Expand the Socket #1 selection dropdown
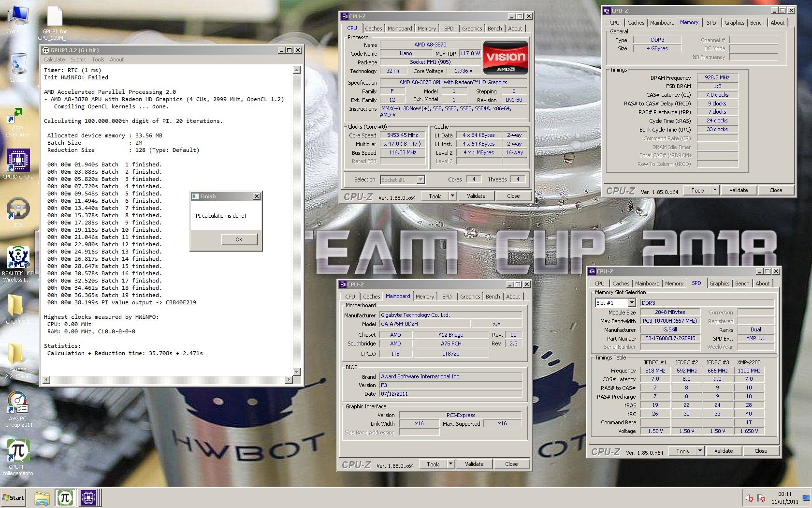The height and width of the screenshot is (508, 812). [420, 180]
